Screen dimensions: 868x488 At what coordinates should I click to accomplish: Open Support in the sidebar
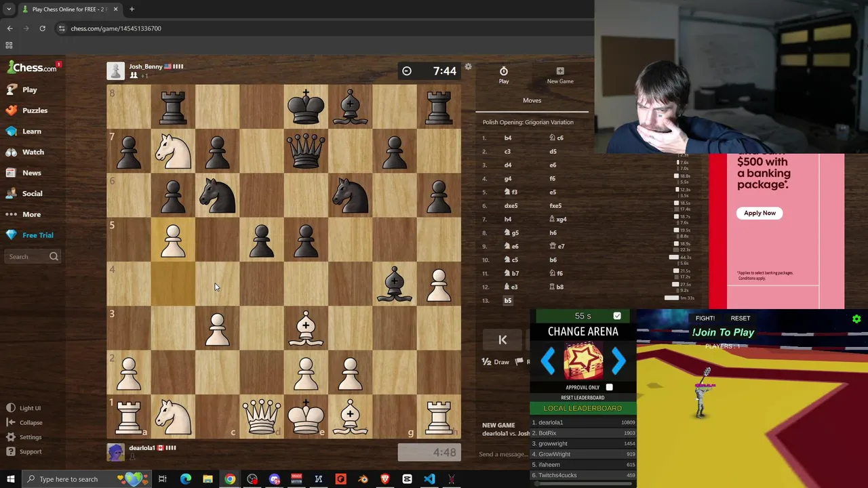pyautogui.click(x=24, y=451)
